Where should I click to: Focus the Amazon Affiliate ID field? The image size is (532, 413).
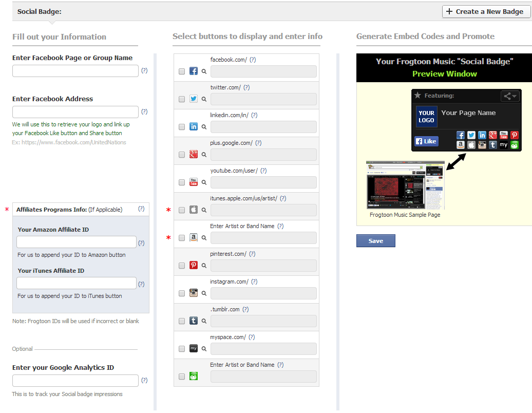coord(77,242)
